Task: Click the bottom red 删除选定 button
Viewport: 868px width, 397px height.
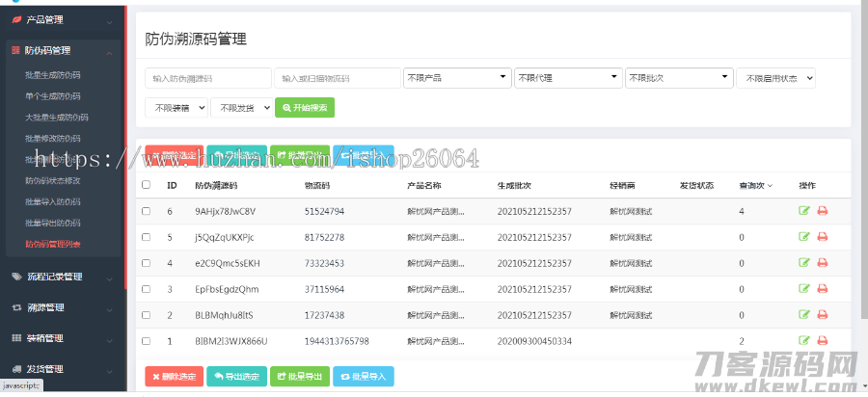Action: [174, 377]
